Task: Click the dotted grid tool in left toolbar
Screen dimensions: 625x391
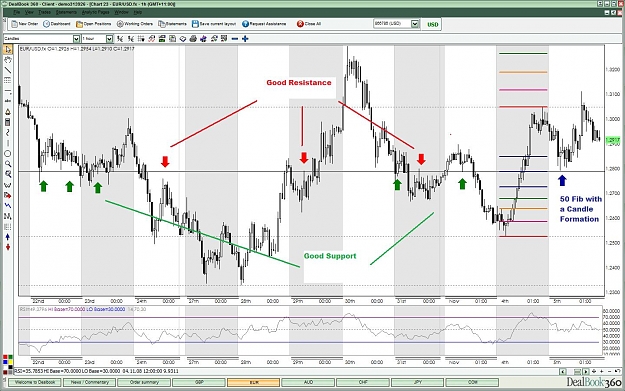Action: pyautogui.click(x=8, y=226)
